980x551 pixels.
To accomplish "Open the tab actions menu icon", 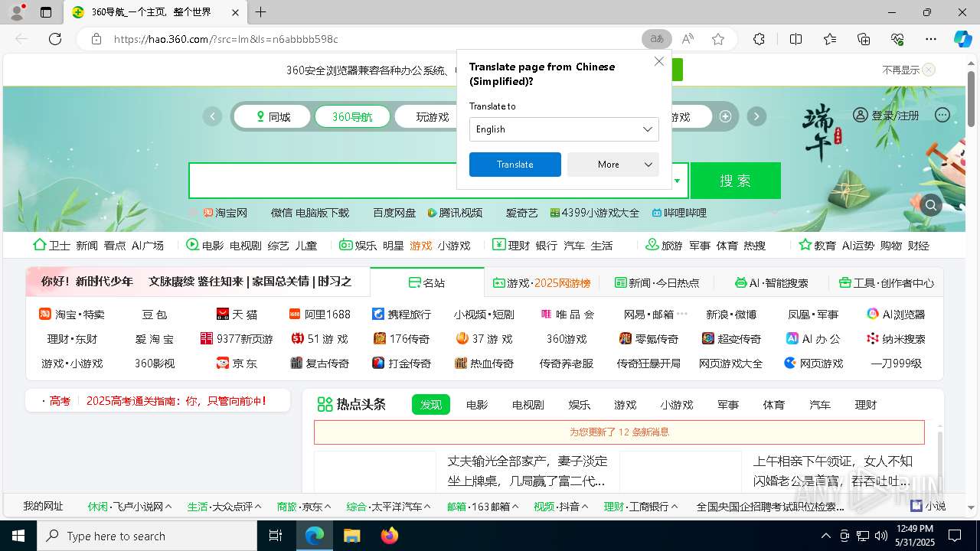I will click(46, 12).
